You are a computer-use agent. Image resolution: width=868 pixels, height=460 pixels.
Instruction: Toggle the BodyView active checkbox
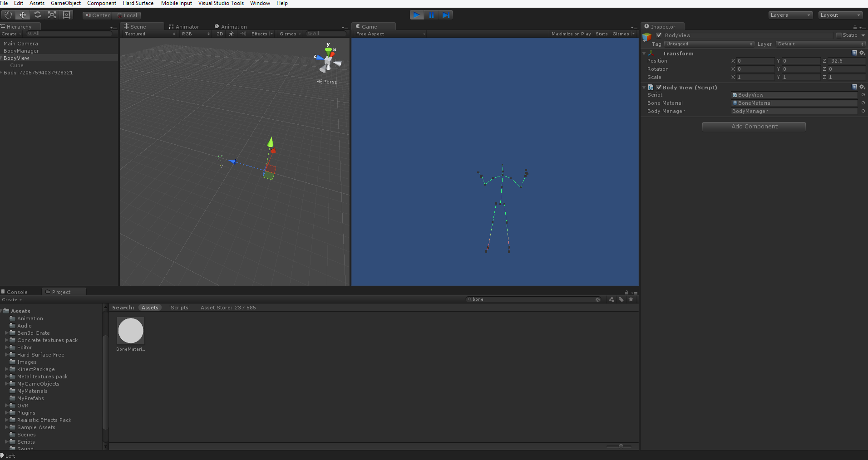(x=659, y=35)
